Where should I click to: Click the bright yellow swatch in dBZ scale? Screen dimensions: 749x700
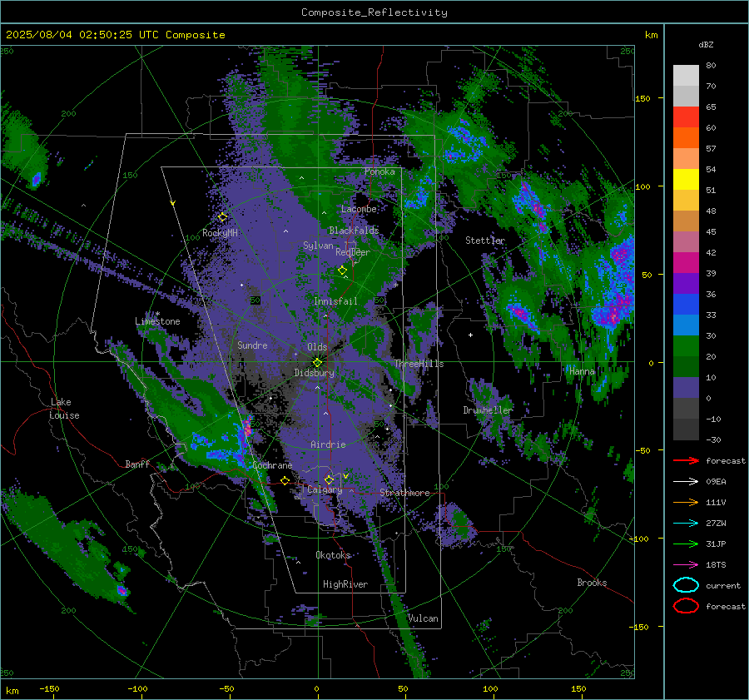tap(686, 180)
